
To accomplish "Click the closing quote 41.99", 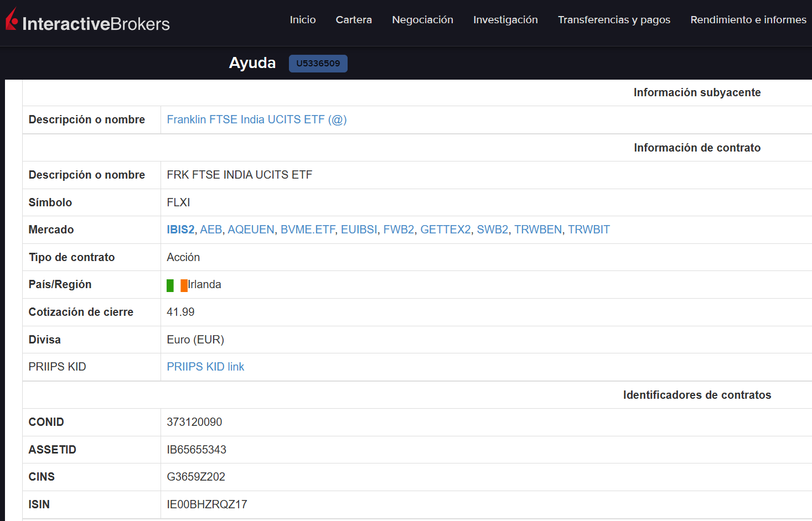I will (180, 312).
